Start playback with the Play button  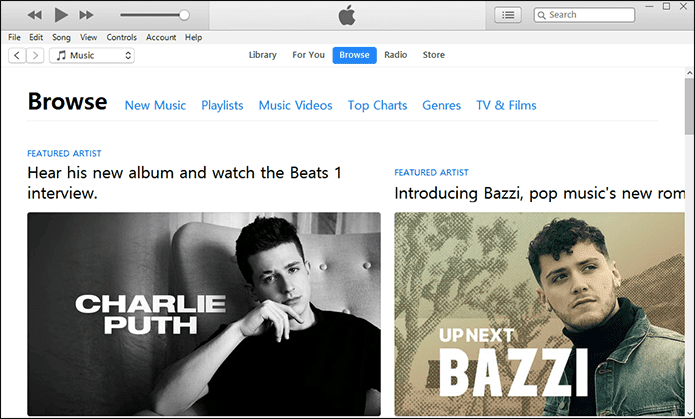61,15
